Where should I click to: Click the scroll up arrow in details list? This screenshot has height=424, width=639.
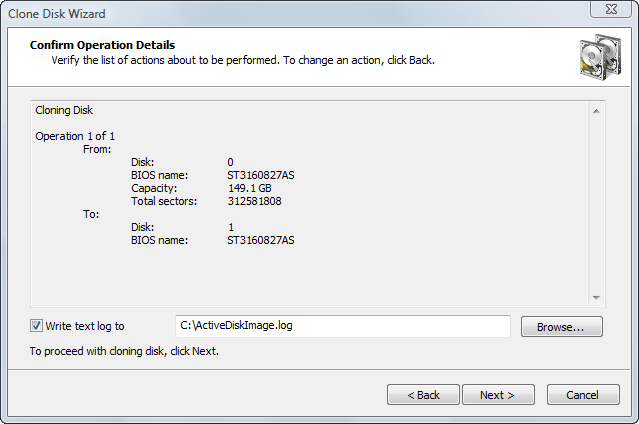click(596, 111)
